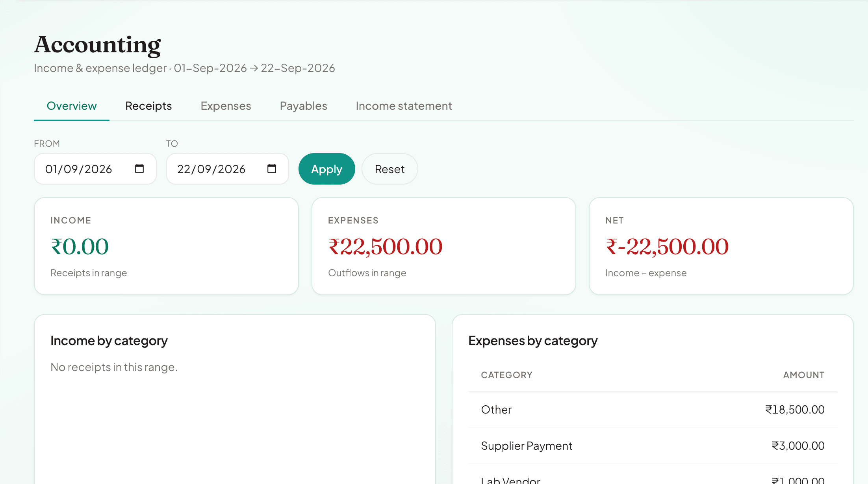868x484 pixels.
Task: Click 'No receipts in this range.' text
Action: click(114, 367)
